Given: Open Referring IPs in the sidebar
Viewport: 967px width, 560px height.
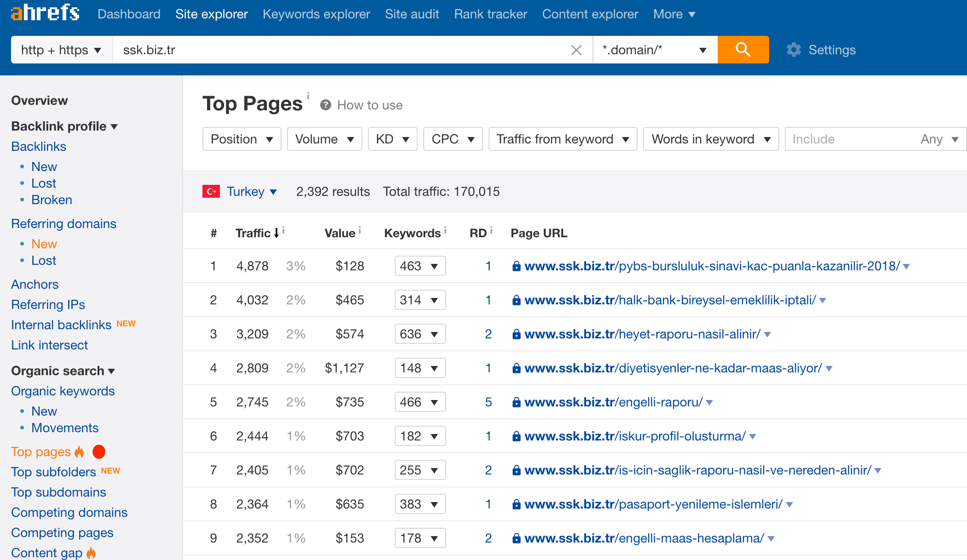Looking at the screenshot, I should 48,304.
